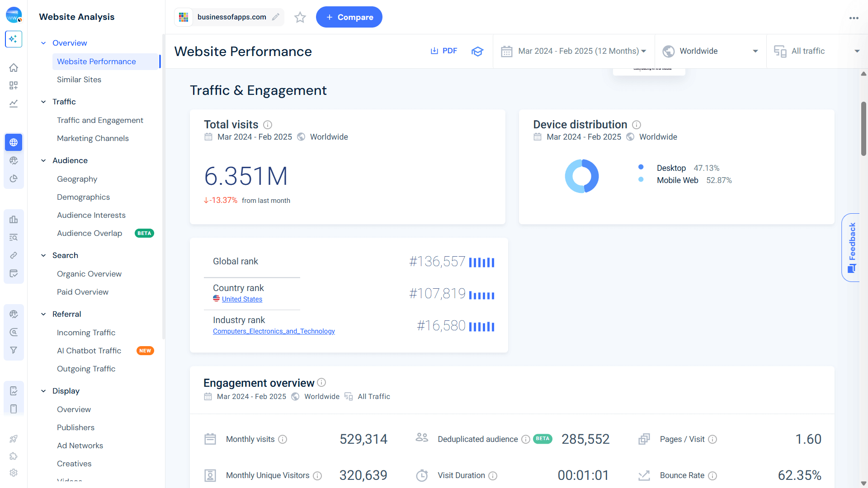Click the graduation cap learning icon
This screenshot has width=868, height=488.
pos(477,51)
